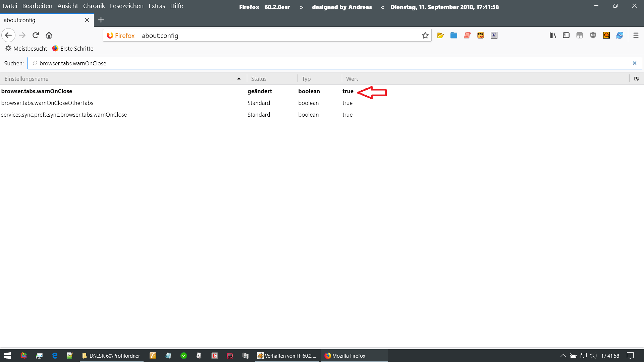Toggle the sidebar view icon
644x362 pixels.
[x=566, y=36]
